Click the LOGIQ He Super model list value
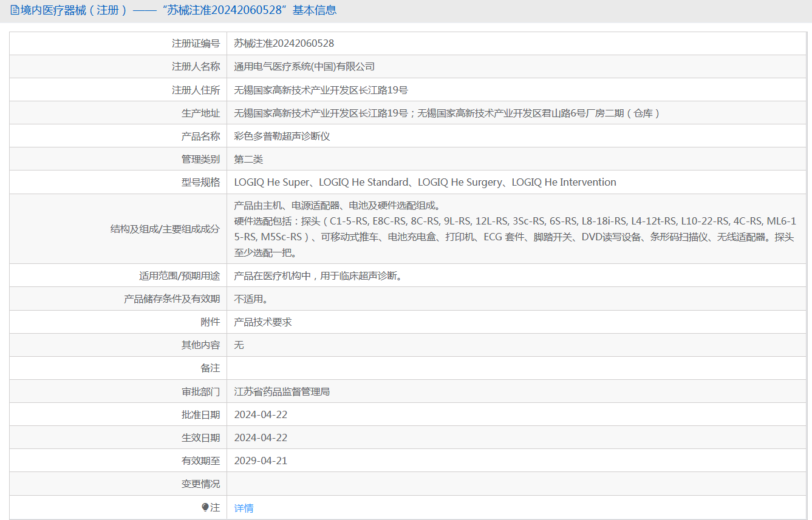The width and height of the screenshot is (812, 520). click(x=425, y=182)
